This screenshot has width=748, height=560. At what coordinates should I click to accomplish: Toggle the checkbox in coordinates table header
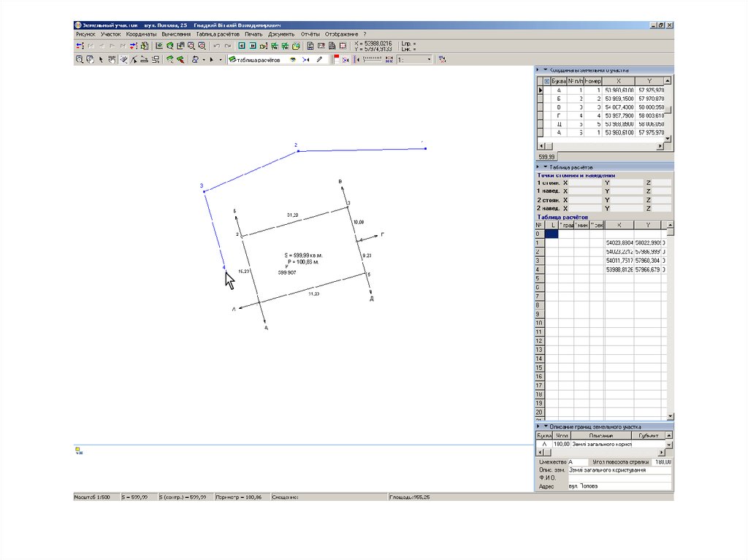click(x=547, y=81)
